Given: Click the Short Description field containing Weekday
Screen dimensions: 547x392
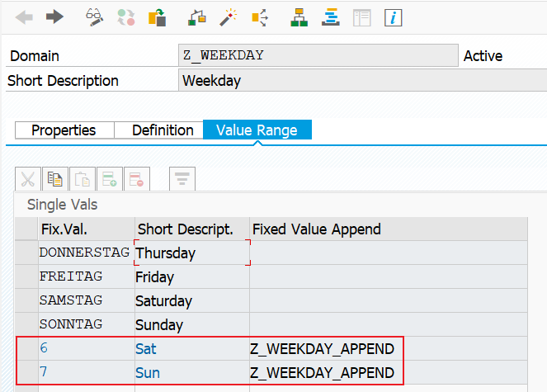Looking at the screenshot, I should click(362, 81).
